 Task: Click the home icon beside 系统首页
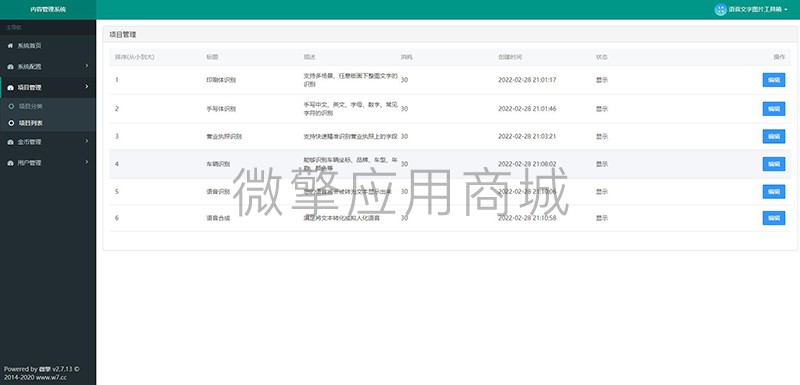(x=10, y=46)
